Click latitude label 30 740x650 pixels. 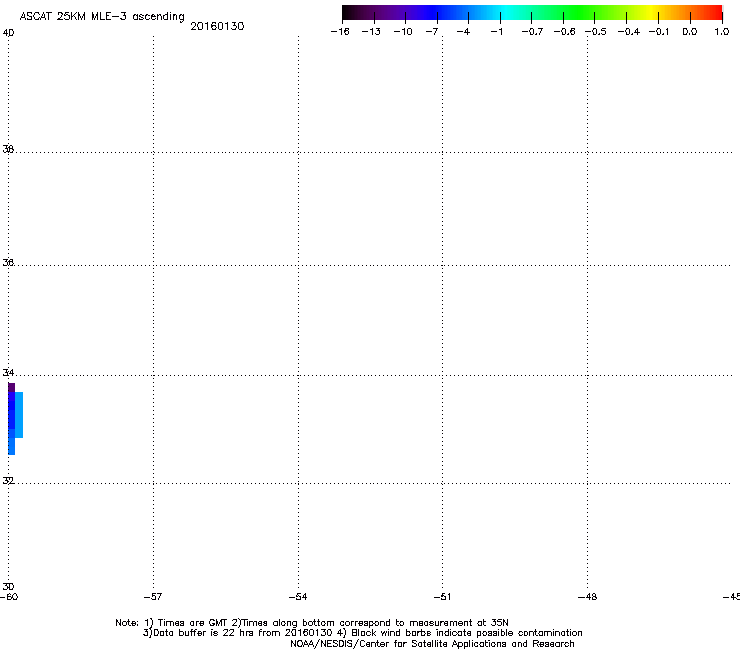point(8,587)
